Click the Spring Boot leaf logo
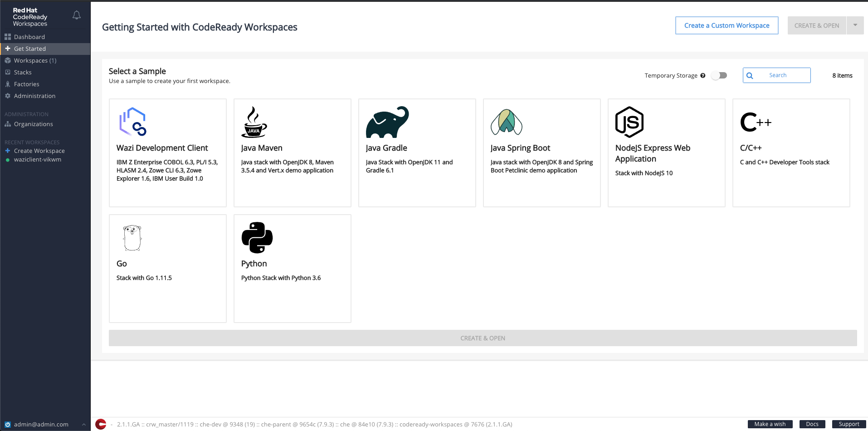Image resolution: width=868 pixels, height=431 pixels. pos(507,122)
